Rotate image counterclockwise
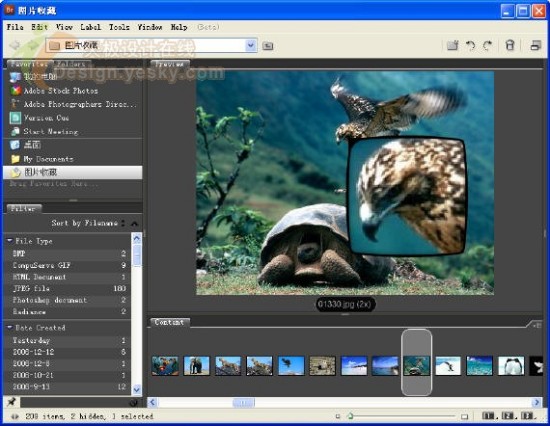 pyautogui.click(x=470, y=45)
